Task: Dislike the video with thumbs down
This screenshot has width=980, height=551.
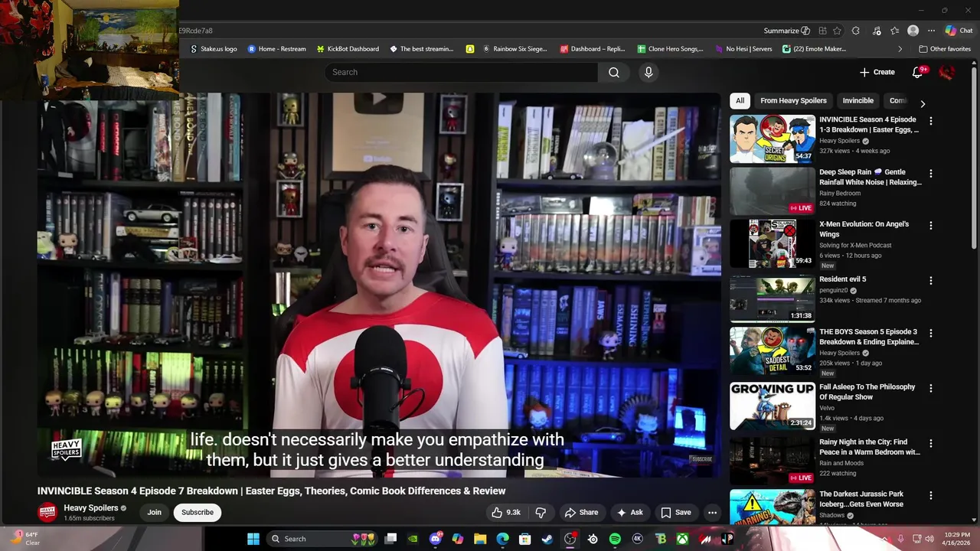Action: pos(541,513)
